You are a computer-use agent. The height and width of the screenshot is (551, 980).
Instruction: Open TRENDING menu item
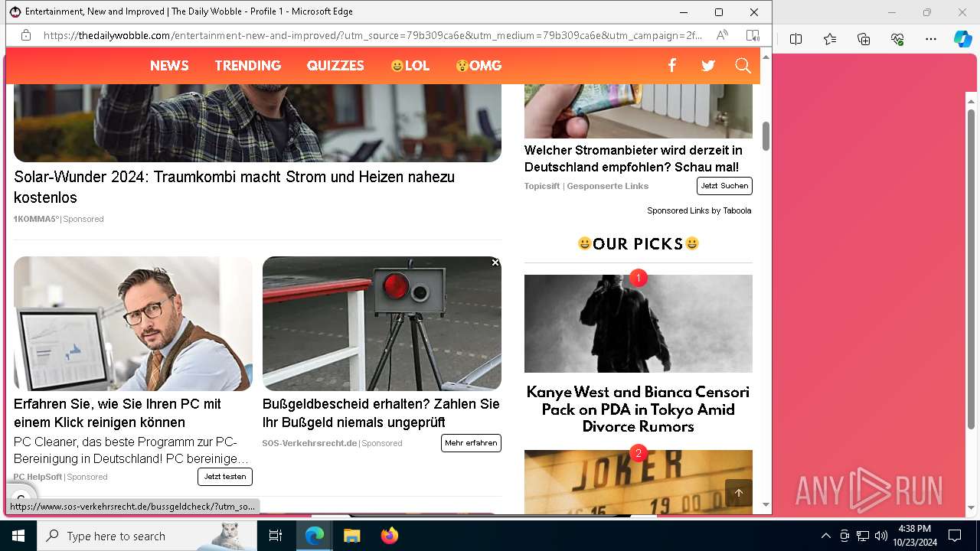coord(248,66)
